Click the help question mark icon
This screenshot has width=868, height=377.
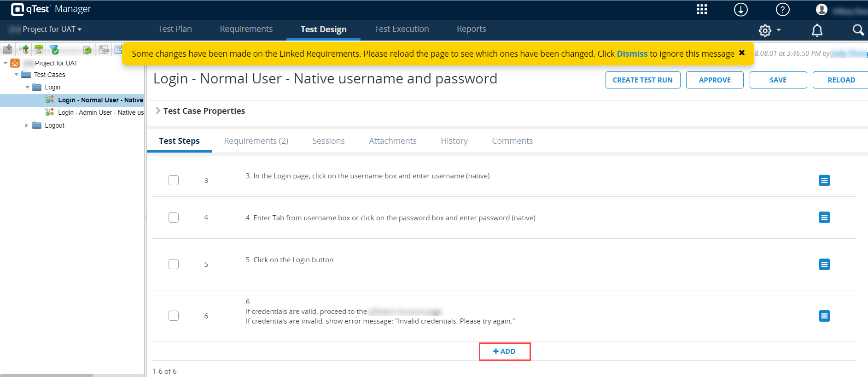[782, 10]
